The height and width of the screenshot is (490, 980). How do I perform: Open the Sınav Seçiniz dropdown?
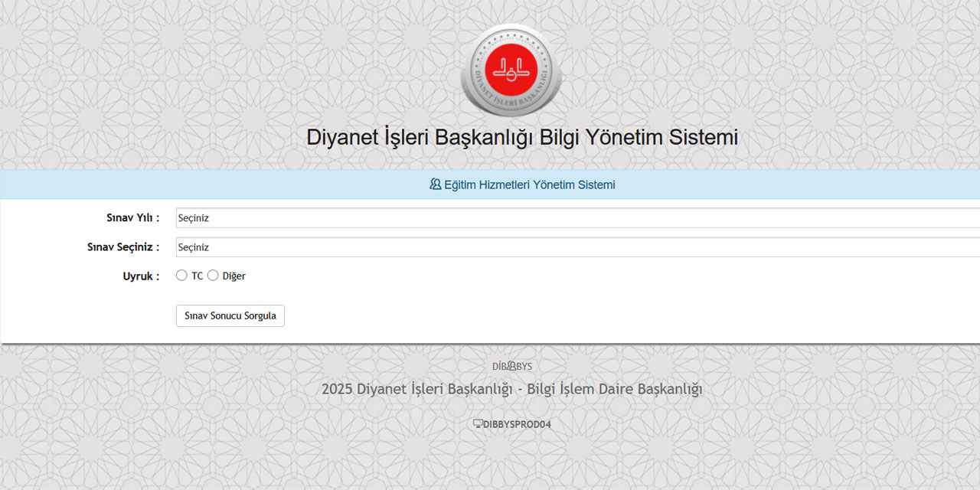(x=578, y=247)
